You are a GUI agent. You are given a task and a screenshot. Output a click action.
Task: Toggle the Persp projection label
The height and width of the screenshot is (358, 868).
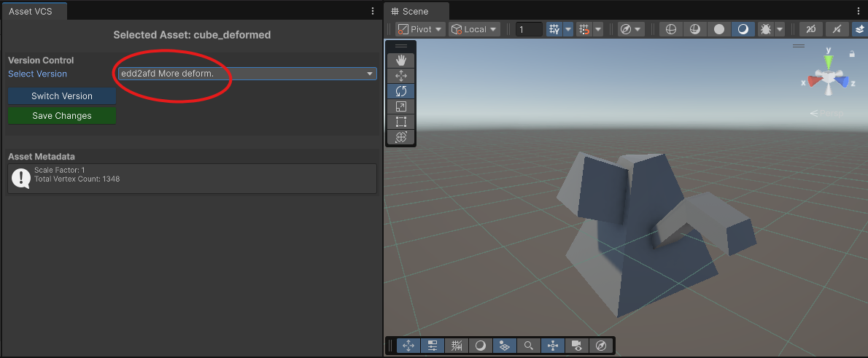pos(827,114)
